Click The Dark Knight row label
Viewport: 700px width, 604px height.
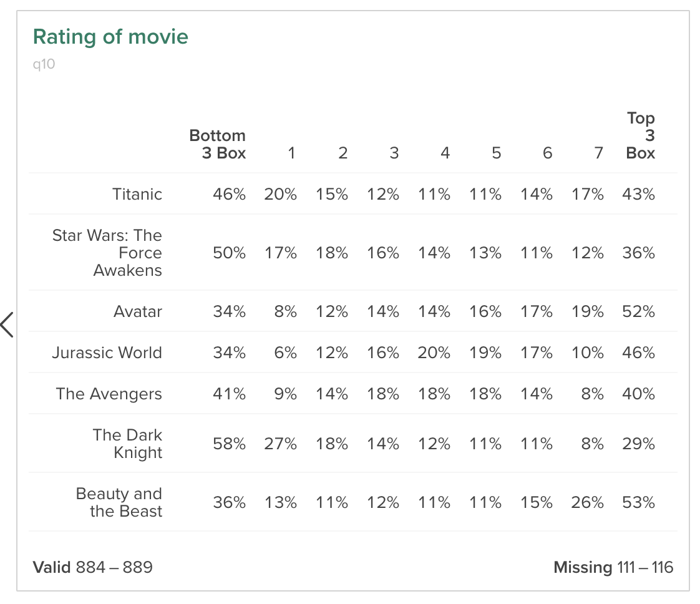127,443
